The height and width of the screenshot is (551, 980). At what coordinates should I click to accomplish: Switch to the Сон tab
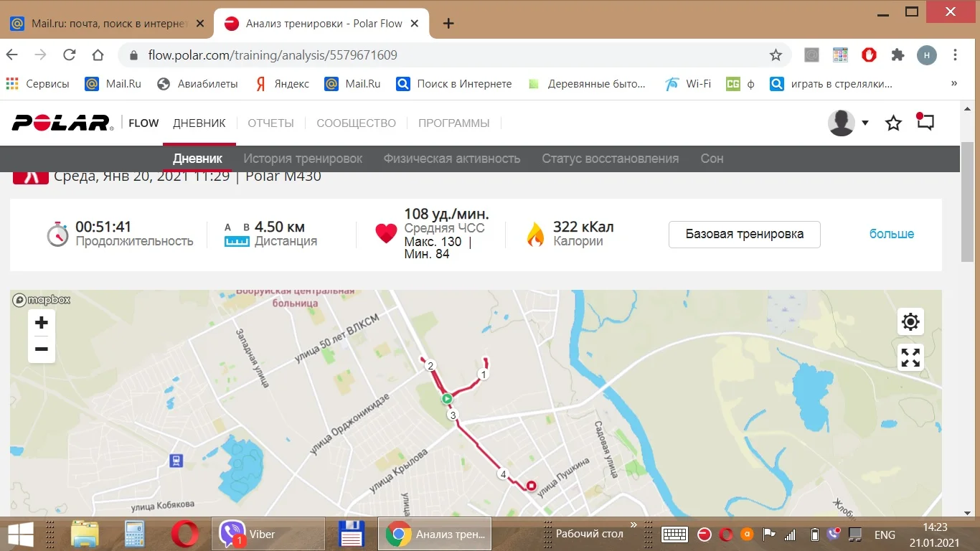click(x=712, y=159)
